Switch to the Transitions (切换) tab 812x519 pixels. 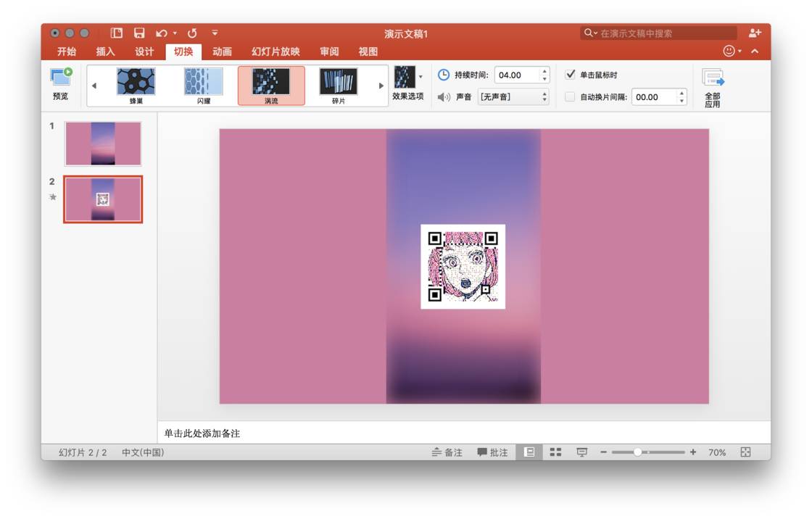183,51
